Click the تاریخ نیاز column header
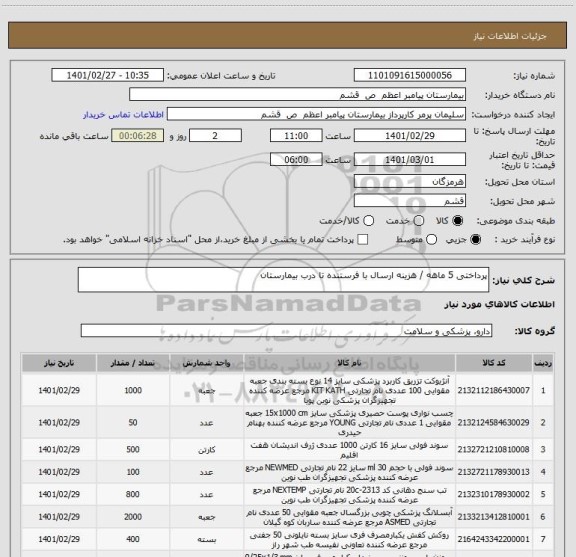The height and width of the screenshot is (557, 576). (x=59, y=363)
